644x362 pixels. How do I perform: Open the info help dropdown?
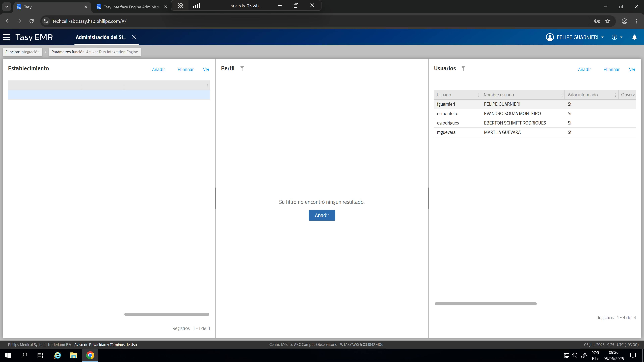(617, 37)
